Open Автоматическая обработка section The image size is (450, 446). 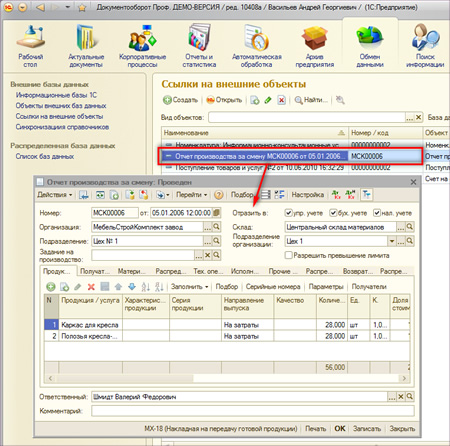pyautogui.click(x=257, y=46)
